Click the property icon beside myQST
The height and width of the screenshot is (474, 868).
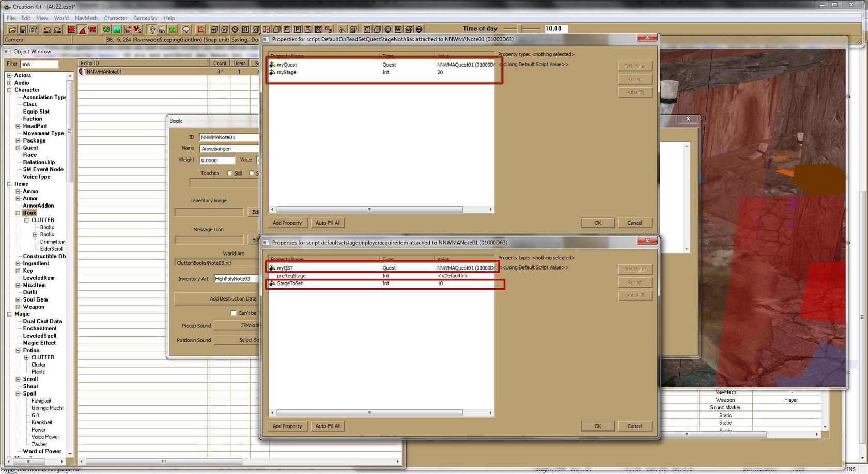click(272, 268)
